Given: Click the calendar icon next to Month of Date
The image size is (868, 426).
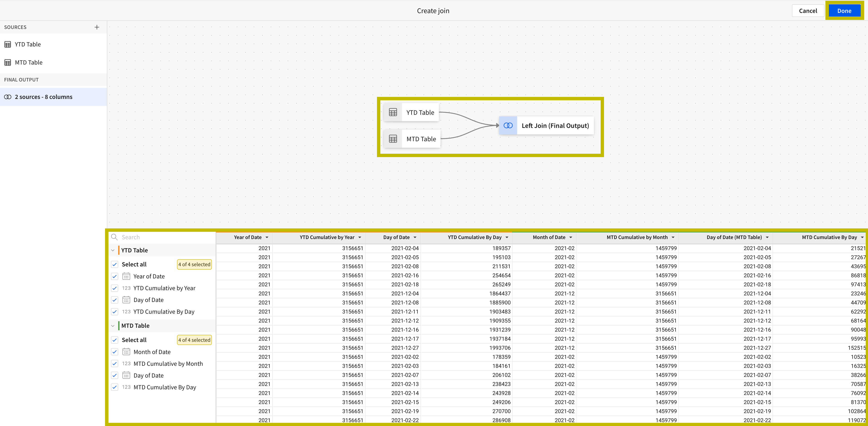Looking at the screenshot, I should pos(126,352).
